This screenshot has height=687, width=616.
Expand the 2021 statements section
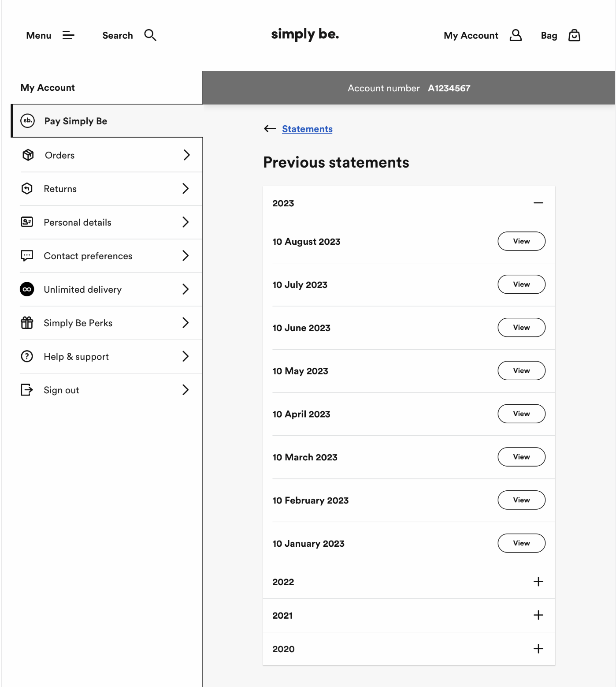point(538,615)
